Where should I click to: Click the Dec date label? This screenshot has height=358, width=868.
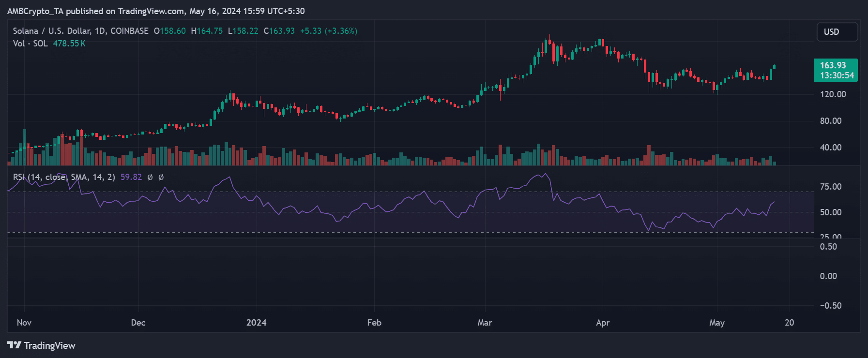click(x=138, y=323)
